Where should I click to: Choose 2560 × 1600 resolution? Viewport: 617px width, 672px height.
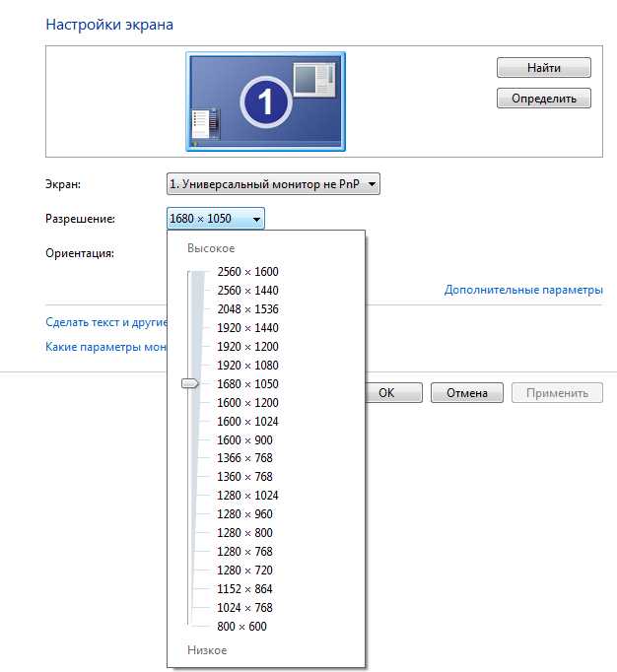(247, 272)
